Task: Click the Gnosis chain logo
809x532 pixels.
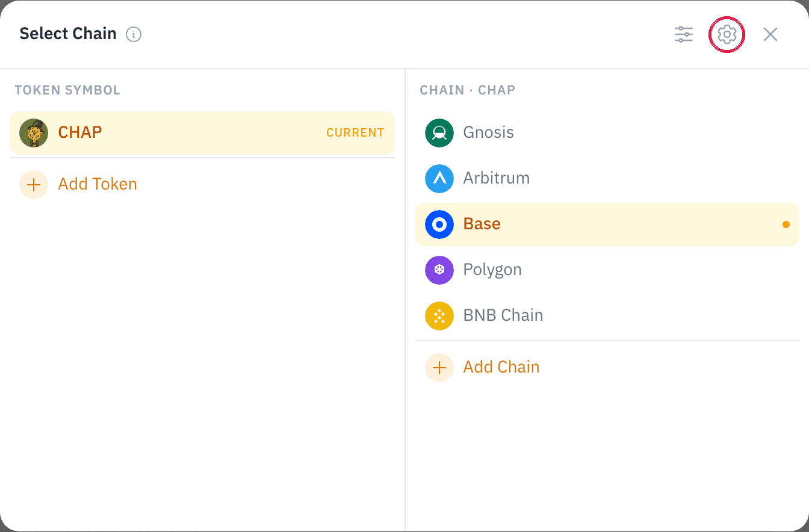Action: coord(439,133)
